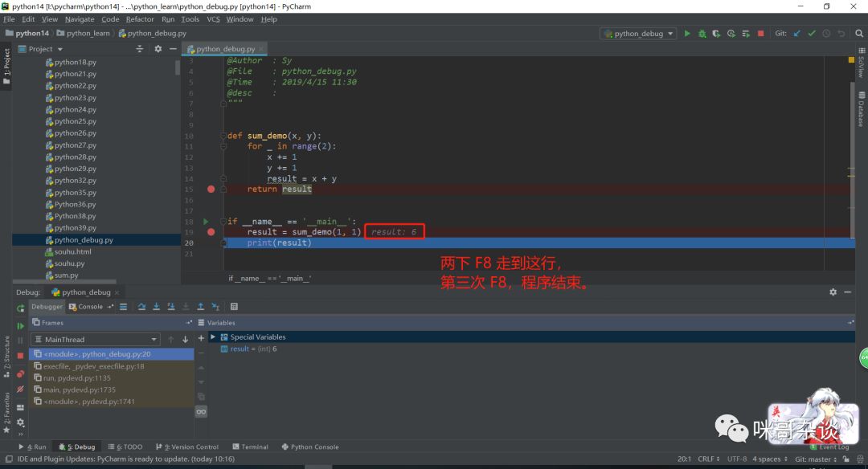Open the 4 spaces indent selector
The width and height of the screenshot is (868, 469).
pyautogui.click(x=769, y=459)
